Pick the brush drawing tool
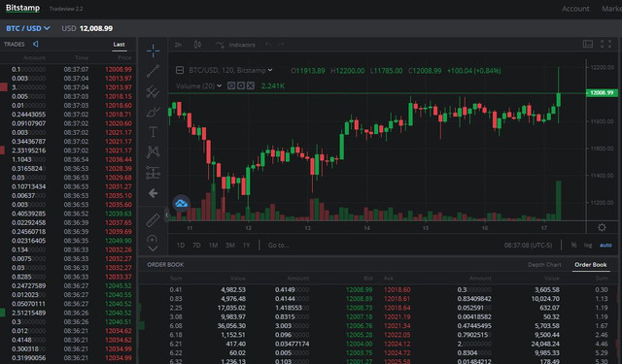Screen dimensions: 622x364 coord(153,112)
